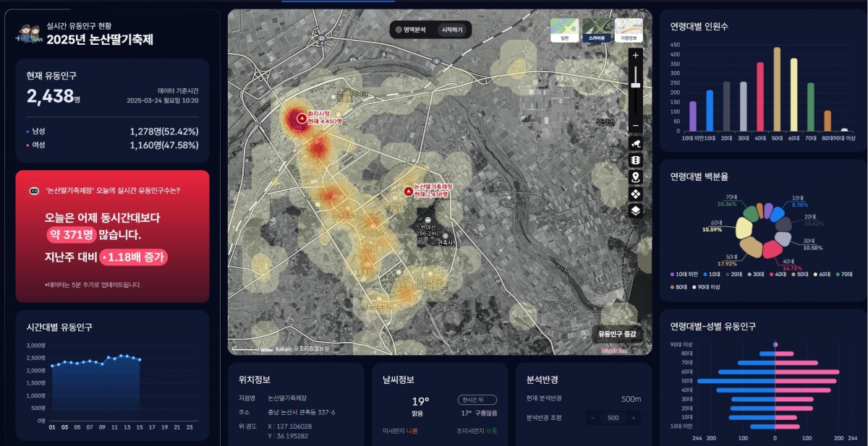Click the Y : 36.195282 coordinate
The image size is (868, 446).
288,436
